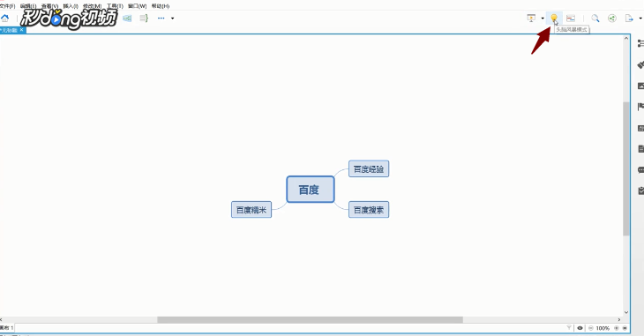Open the Markers flag side panel icon
This screenshot has height=336, width=644.
pyautogui.click(x=640, y=108)
